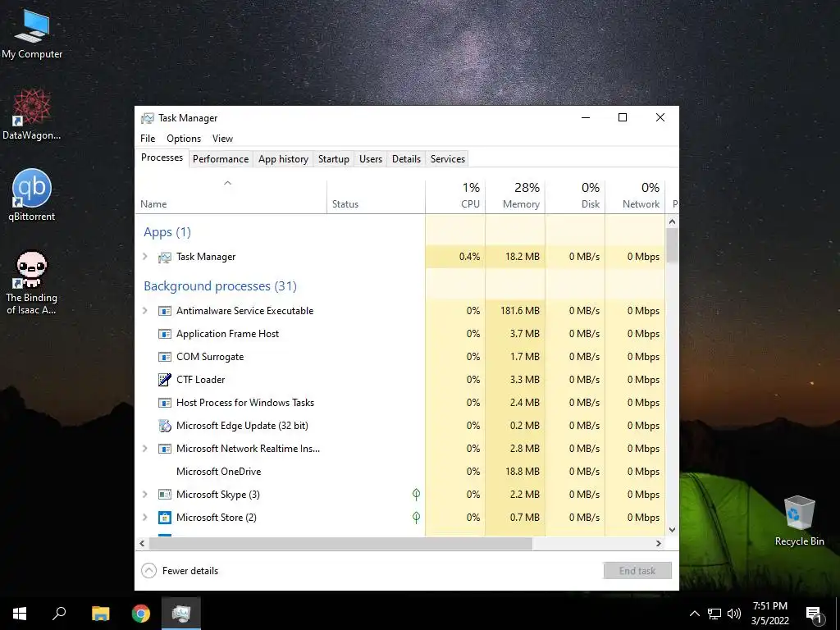Expand the Task Manager app row
The image size is (840, 630).
(145, 257)
